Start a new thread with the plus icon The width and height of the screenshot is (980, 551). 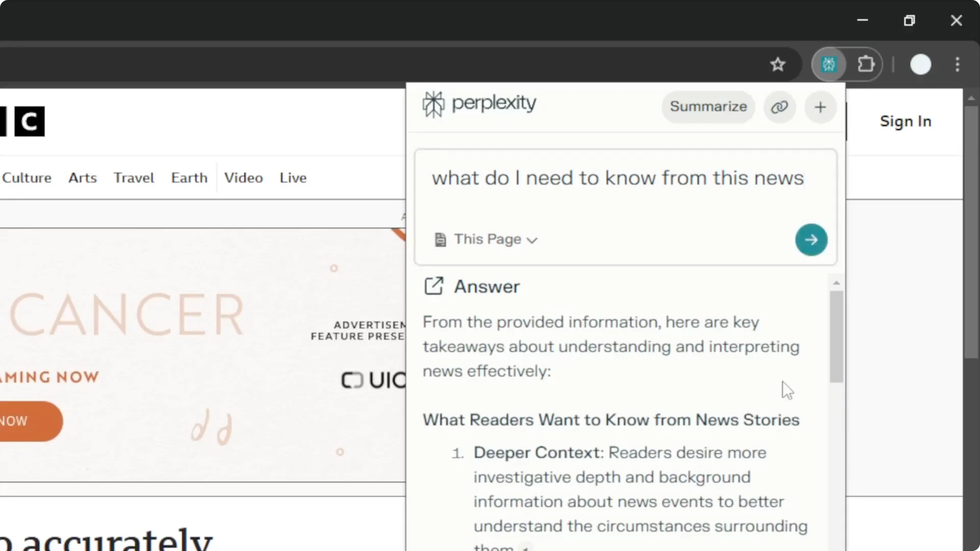point(820,107)
